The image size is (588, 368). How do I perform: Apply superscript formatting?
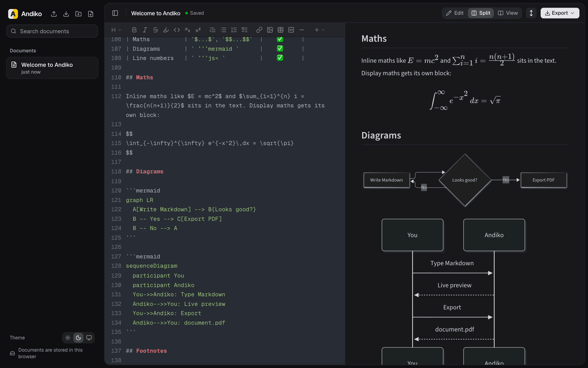pyautogui.click(x=198, y=30)
